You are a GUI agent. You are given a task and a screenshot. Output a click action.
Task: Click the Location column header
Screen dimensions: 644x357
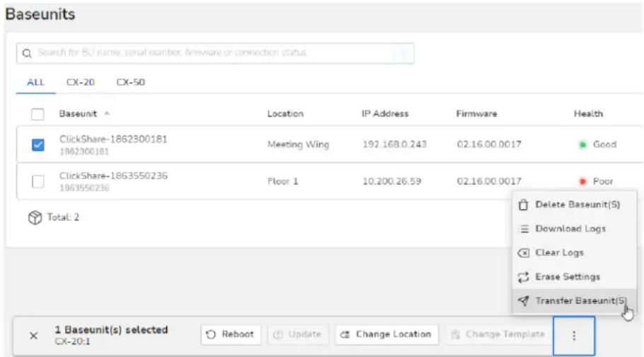click(285, 114)
